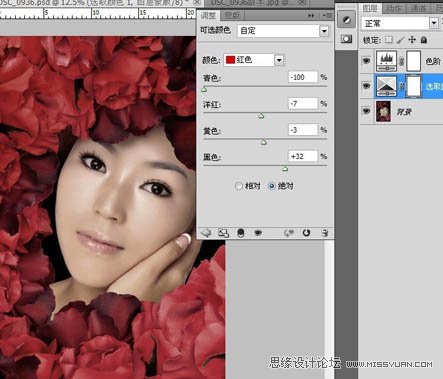Toggle the link icon on the Levels layer
The height and width of the screenshot is (379, 443).
tap(402, 61)
